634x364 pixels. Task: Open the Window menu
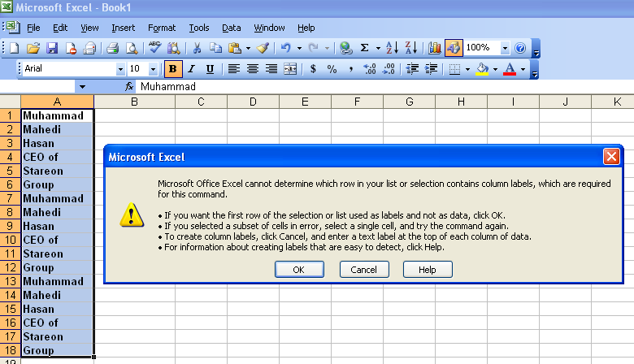(269, 28)
